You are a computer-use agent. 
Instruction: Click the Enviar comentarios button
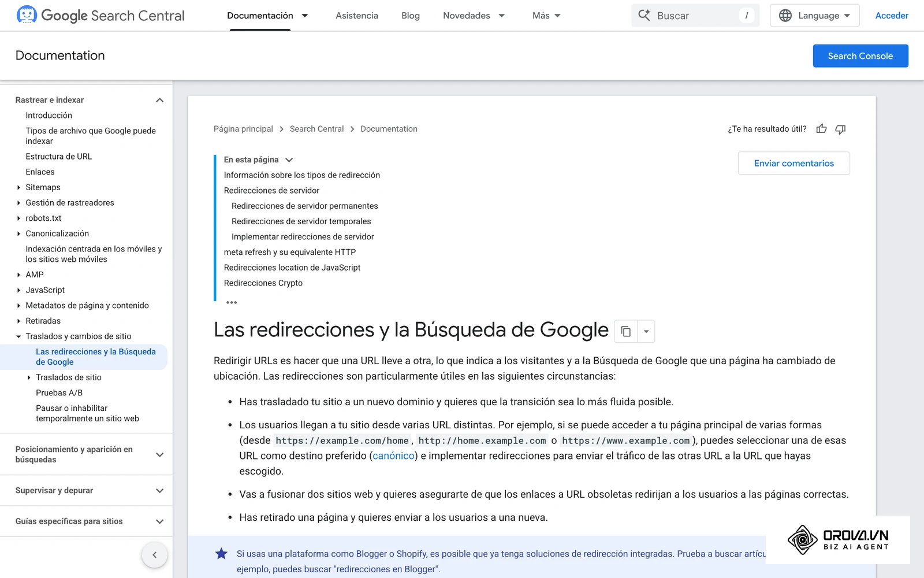794,163
